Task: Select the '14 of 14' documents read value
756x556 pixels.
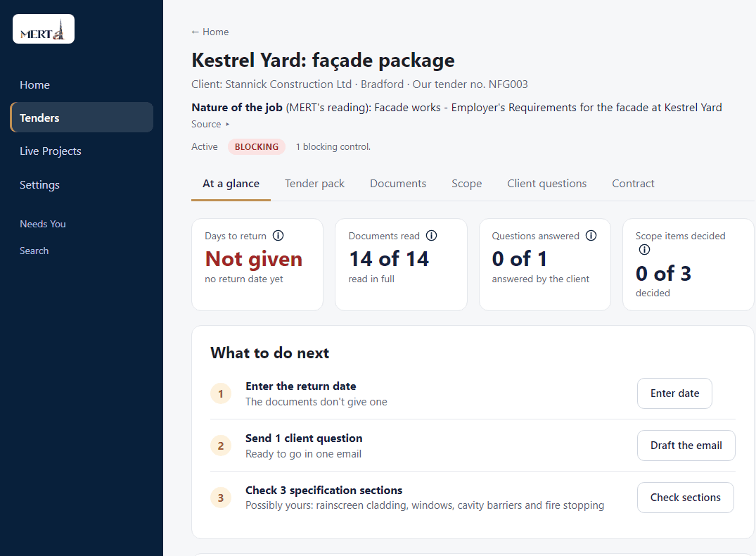Action: point(389,259)
